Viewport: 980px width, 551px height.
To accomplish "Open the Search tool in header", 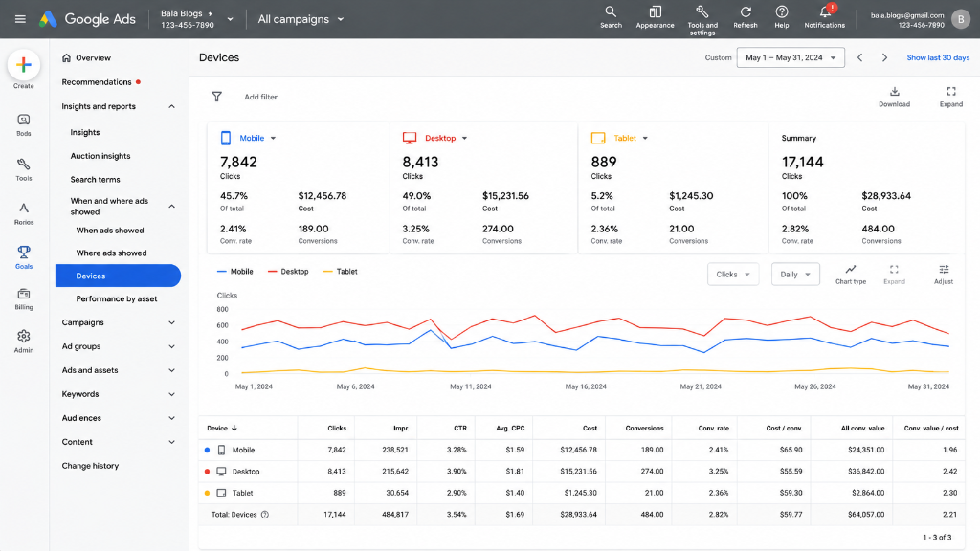I will [x=611, y=17].
